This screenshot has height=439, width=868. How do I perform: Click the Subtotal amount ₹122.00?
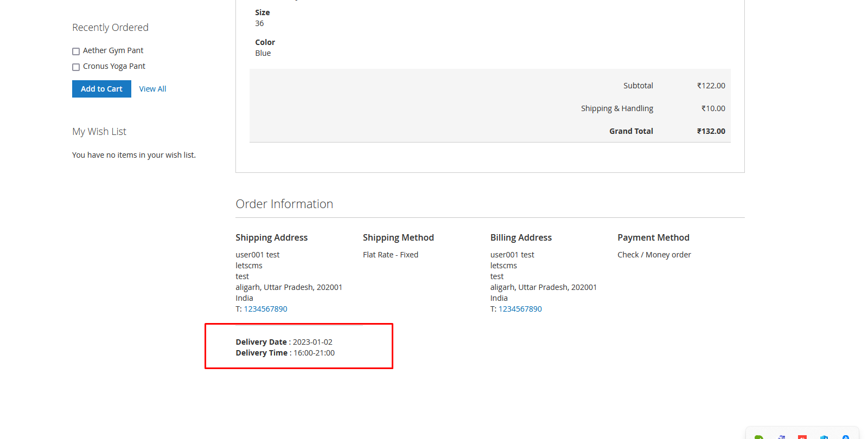tap(711, 86)
